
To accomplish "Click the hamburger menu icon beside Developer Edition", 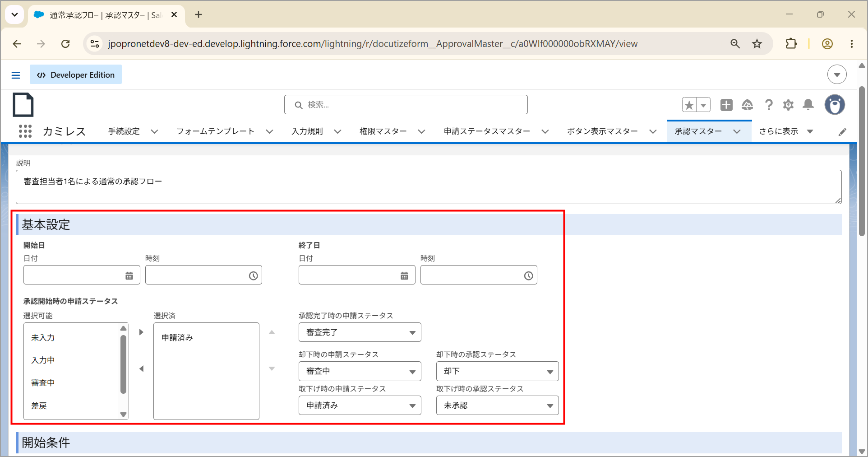I will coord(16,75).
